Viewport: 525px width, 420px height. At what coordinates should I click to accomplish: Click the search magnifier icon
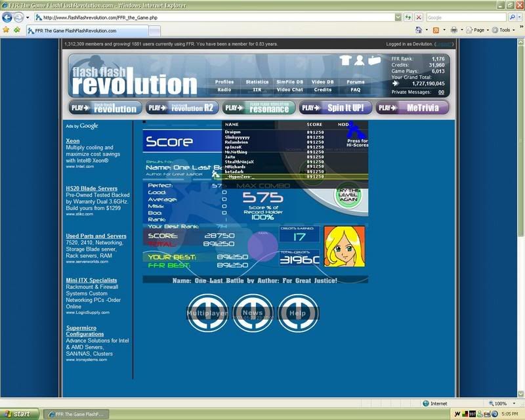tap(511, 18)
